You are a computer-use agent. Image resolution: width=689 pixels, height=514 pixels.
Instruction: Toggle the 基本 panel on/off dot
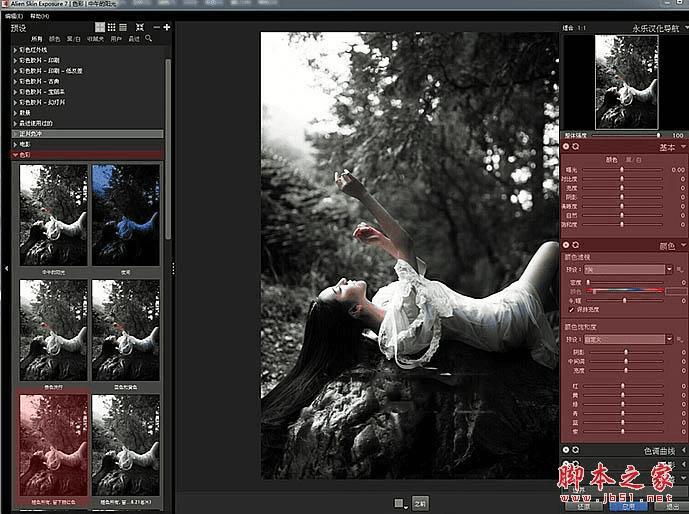(x=566, y=147)
